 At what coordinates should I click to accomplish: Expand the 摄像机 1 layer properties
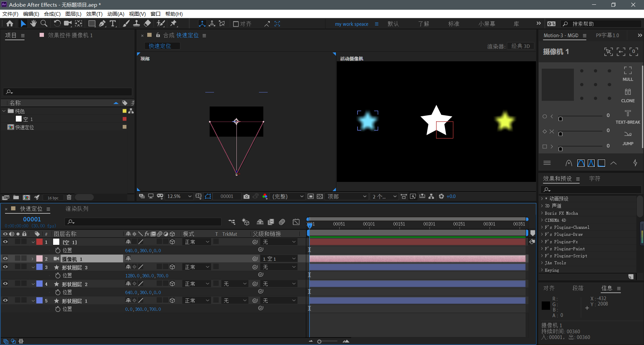tap(33, 259)
